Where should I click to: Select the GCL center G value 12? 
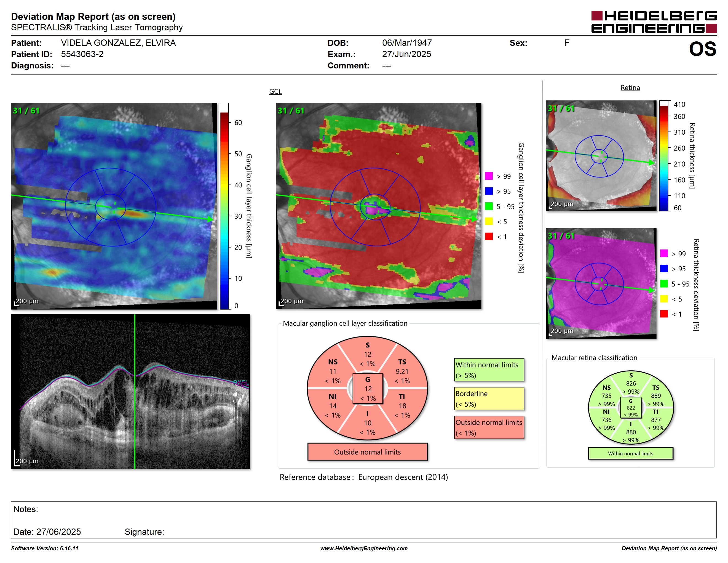click(x=368, y=389)
